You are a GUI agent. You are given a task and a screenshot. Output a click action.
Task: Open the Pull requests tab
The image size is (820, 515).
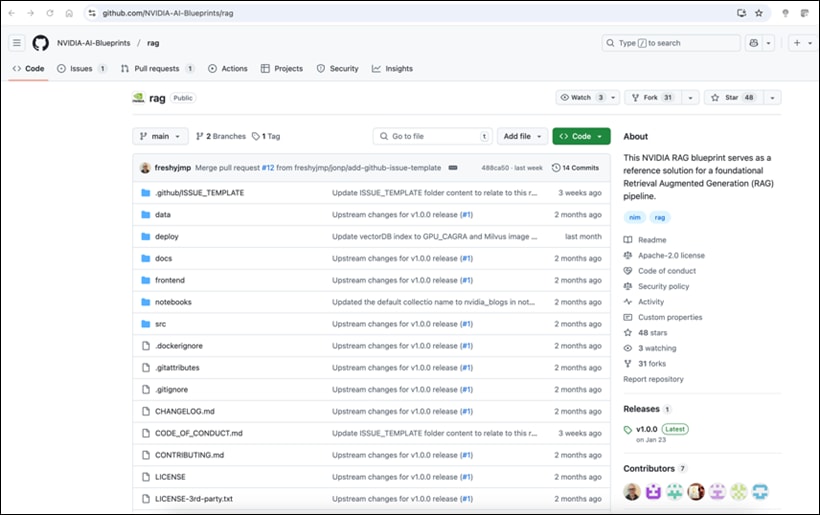[x=157, y=68]
